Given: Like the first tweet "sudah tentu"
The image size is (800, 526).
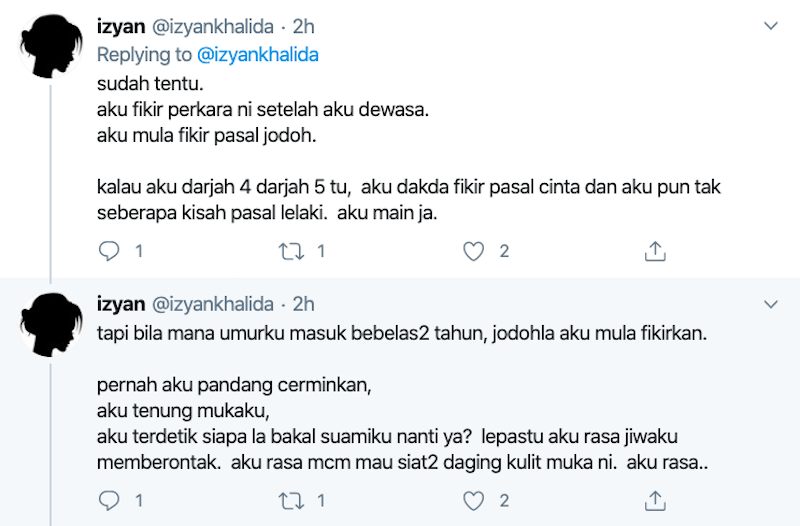Looking at the screenshot, I should (474, 251).
